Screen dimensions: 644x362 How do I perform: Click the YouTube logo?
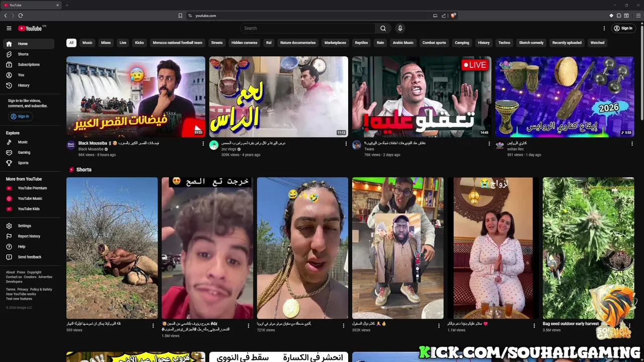tap(30, 28)
